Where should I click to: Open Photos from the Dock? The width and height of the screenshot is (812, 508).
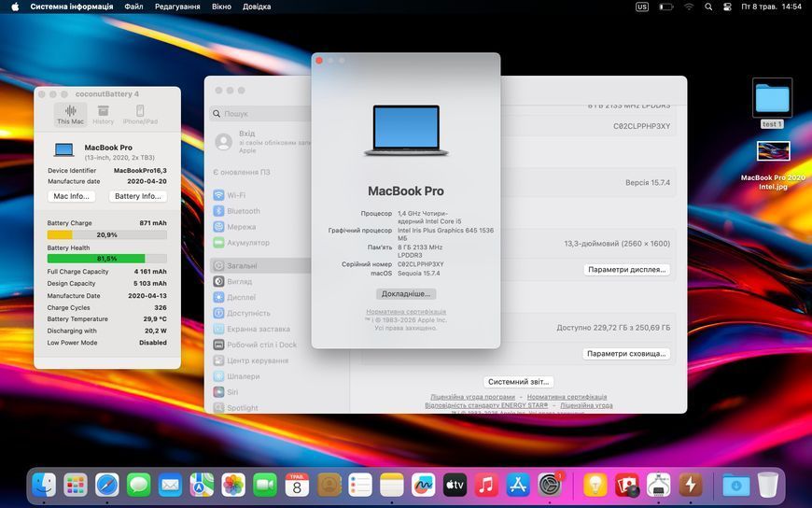[x=233, y=486]
